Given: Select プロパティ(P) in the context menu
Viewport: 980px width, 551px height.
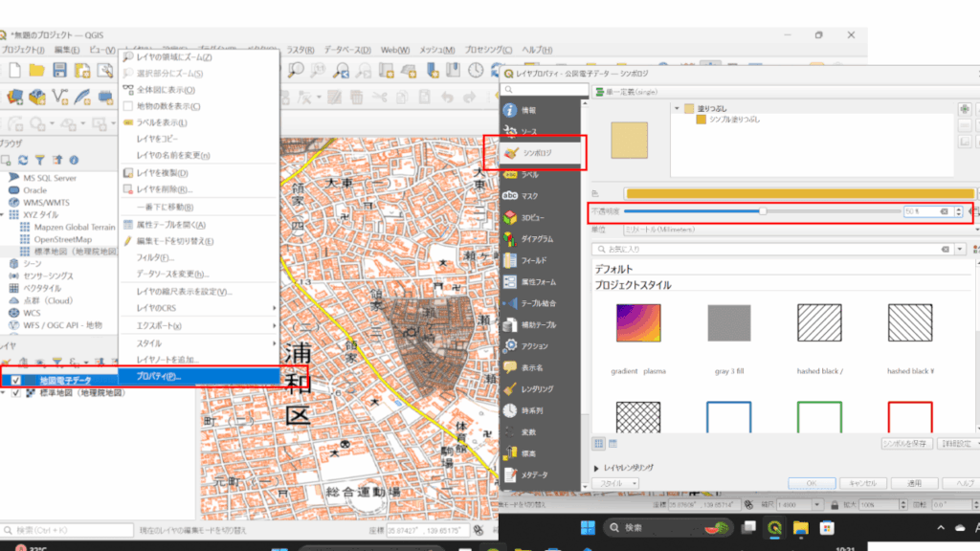Looking at the screenshot, I should click(199, 376).
